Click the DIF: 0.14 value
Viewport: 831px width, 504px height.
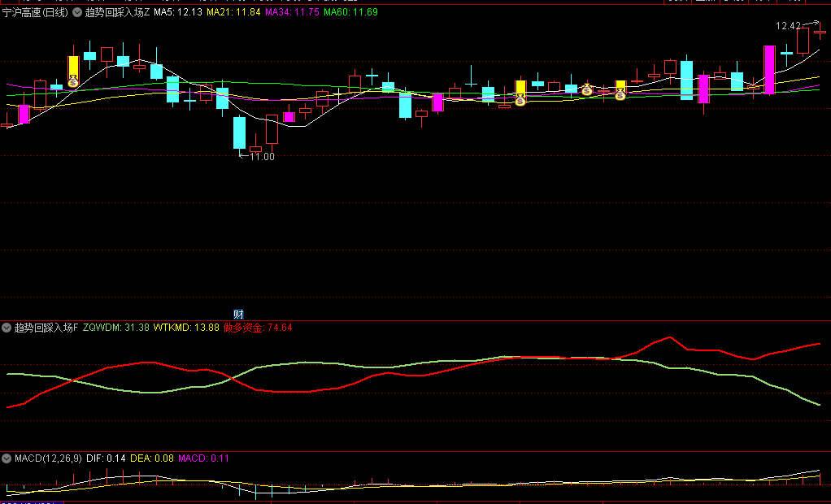[x=106, y=458]
